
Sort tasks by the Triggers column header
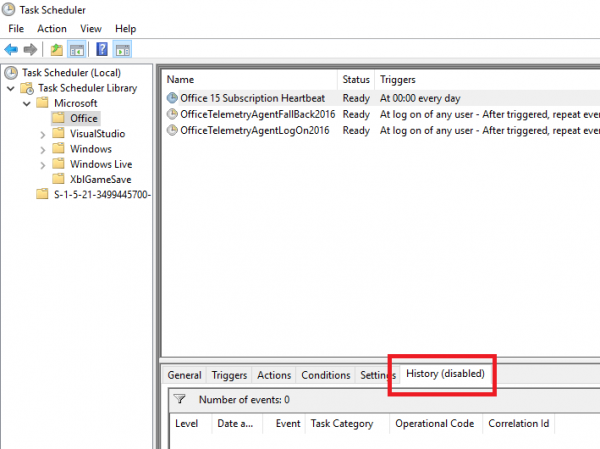tap(487, 80)
